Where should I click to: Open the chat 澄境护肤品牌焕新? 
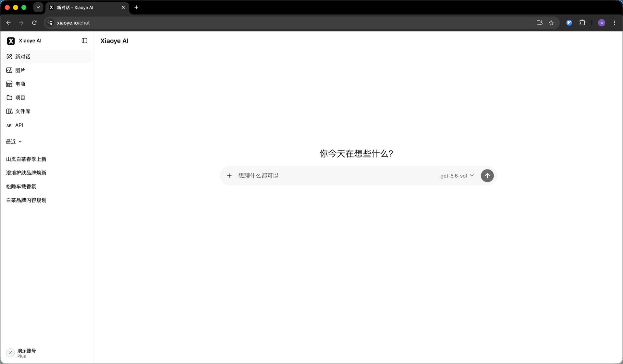[47, 173]
